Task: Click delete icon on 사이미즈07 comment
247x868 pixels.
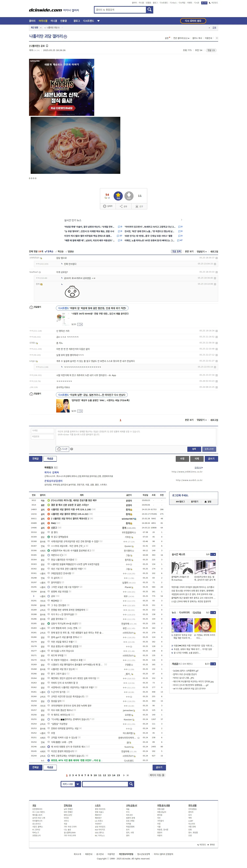Action: point(216,258)
